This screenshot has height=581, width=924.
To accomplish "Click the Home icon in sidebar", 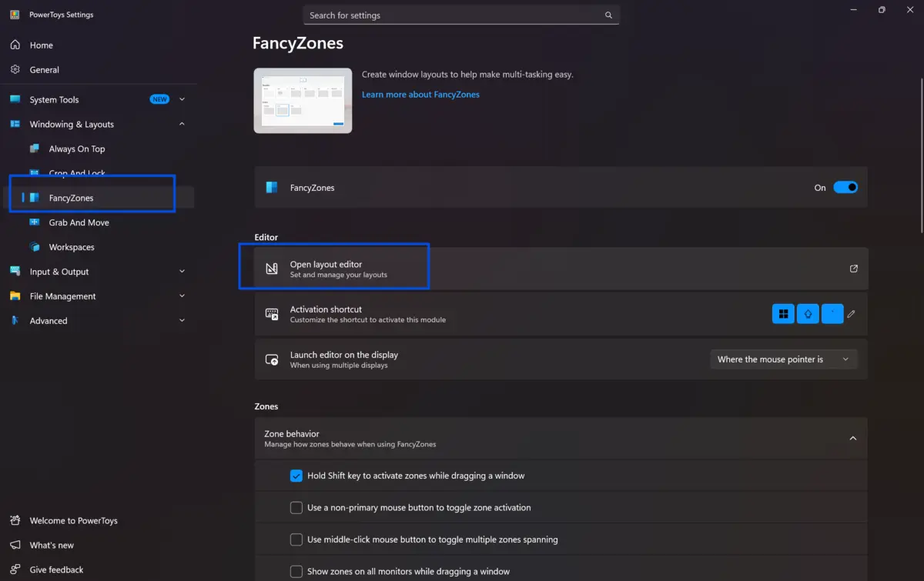I will point(15,45).
